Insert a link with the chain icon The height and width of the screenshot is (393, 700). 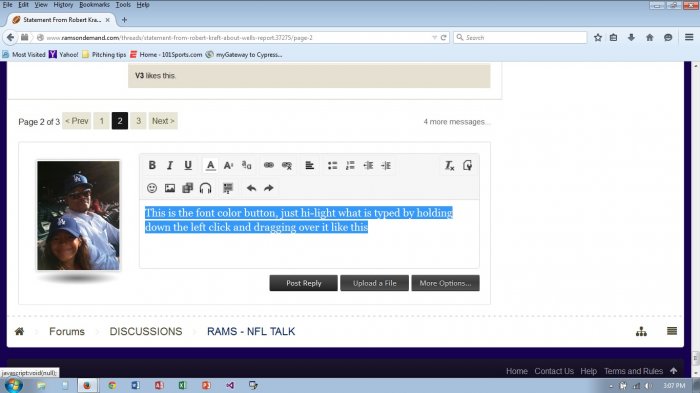(x=268, y=165)
